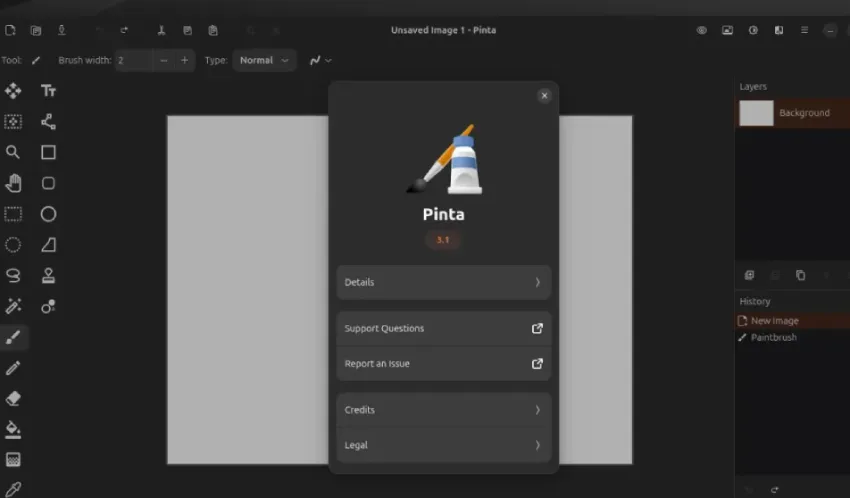850x498 pixels.
Task: Pick the Magic Wand tool
Action: click(x=13, y=306)
